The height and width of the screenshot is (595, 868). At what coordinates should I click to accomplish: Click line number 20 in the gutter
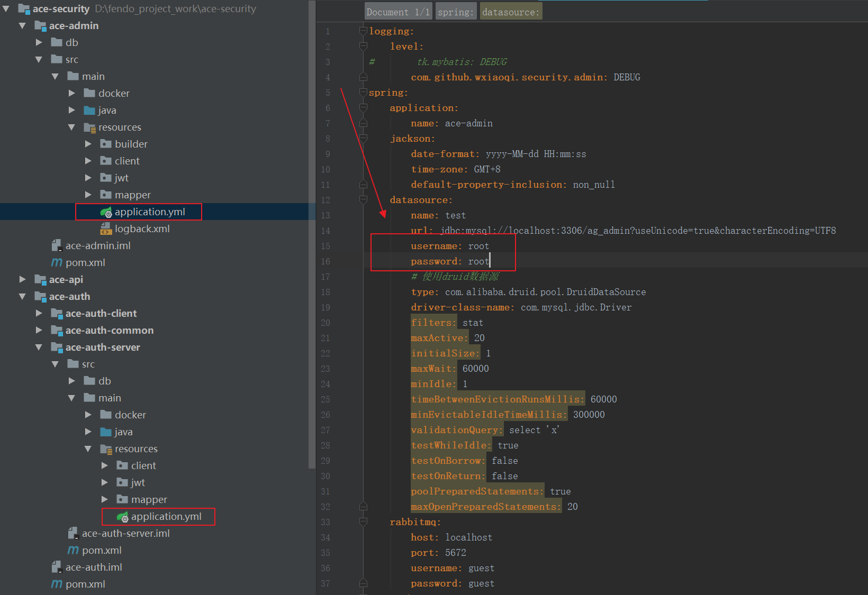(325, 323)
